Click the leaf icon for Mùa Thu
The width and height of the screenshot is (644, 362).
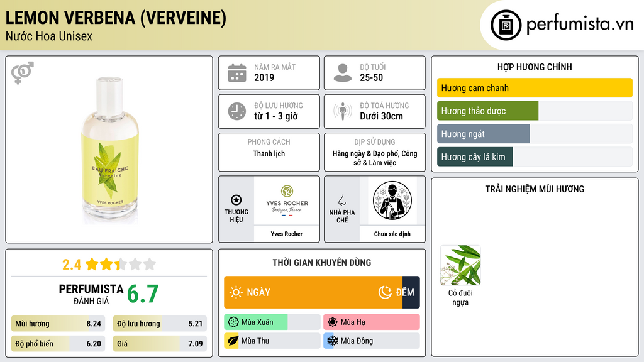click(x=233, y=341)
